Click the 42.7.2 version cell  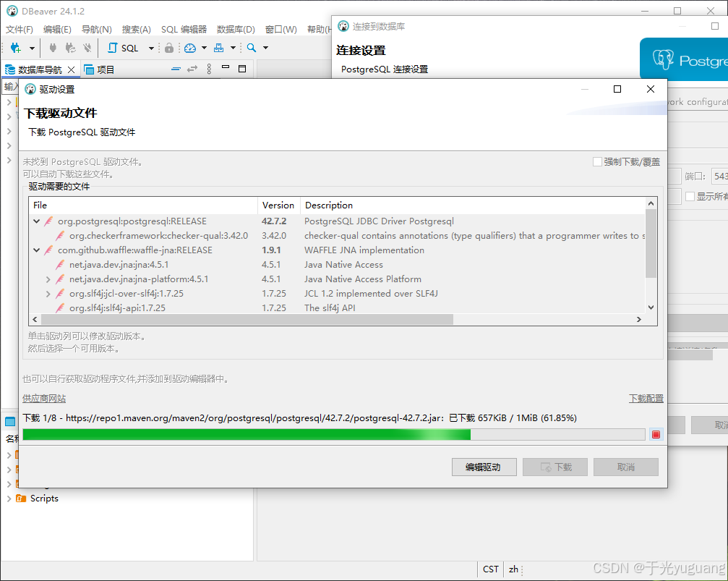[x=274, y=221]
